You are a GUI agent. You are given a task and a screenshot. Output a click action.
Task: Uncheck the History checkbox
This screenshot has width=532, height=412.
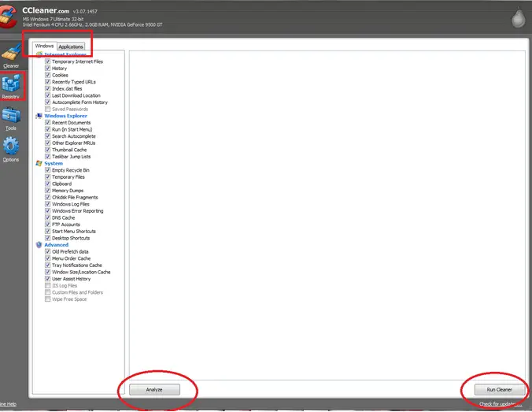point(48,69)
